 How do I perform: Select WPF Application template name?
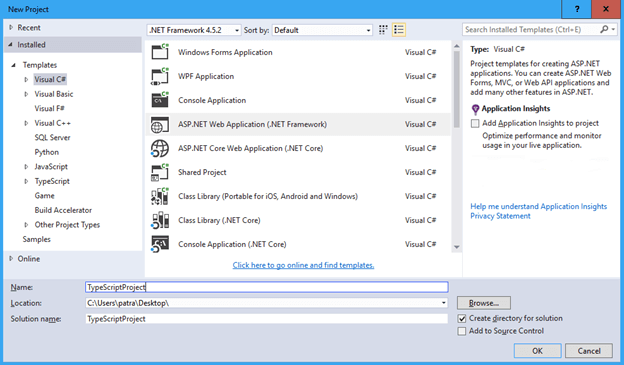[x=206, y=76]
